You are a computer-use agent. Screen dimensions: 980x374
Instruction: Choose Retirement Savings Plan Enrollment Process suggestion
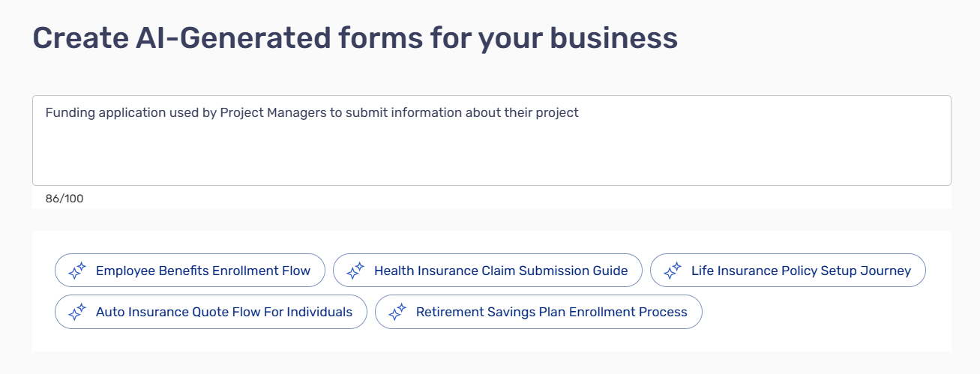pyautogui.click(x=551, y=312)
